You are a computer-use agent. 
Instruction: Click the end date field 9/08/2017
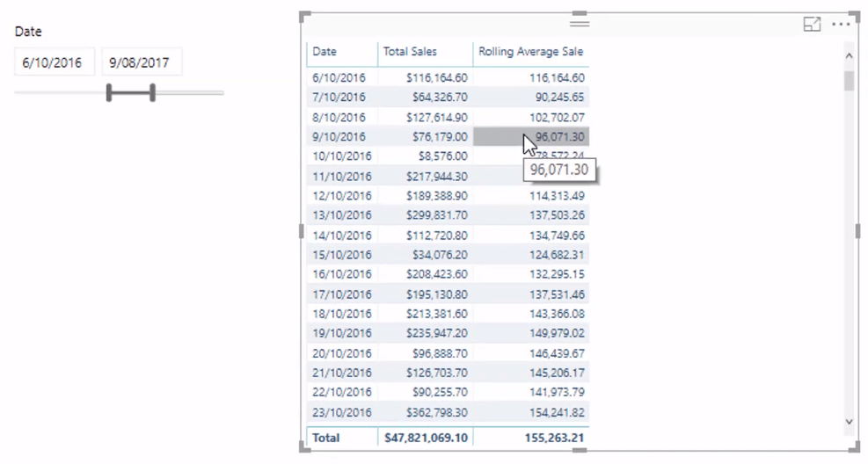(x=142, y=62)
